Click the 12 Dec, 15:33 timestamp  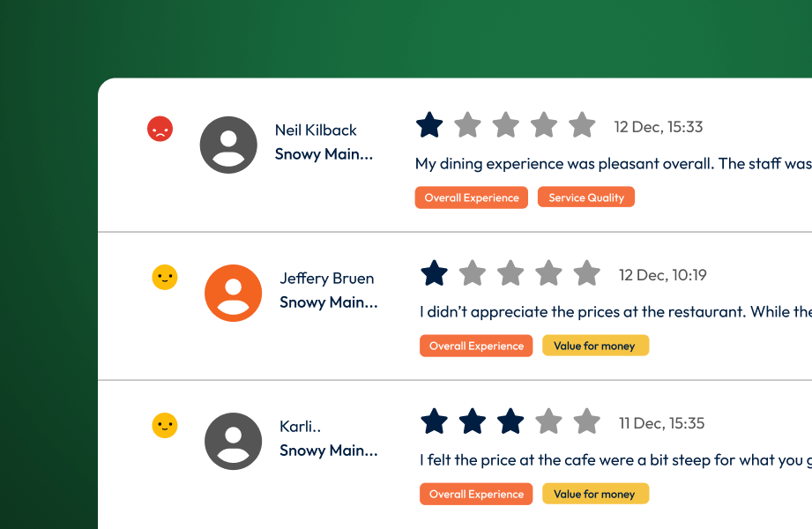click(x=659, y=127)
